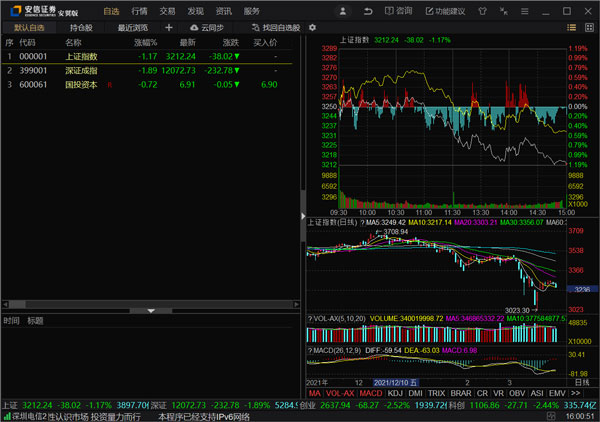
Task: Select the TRIX indicator tab
Action: (x=437, y=393)
